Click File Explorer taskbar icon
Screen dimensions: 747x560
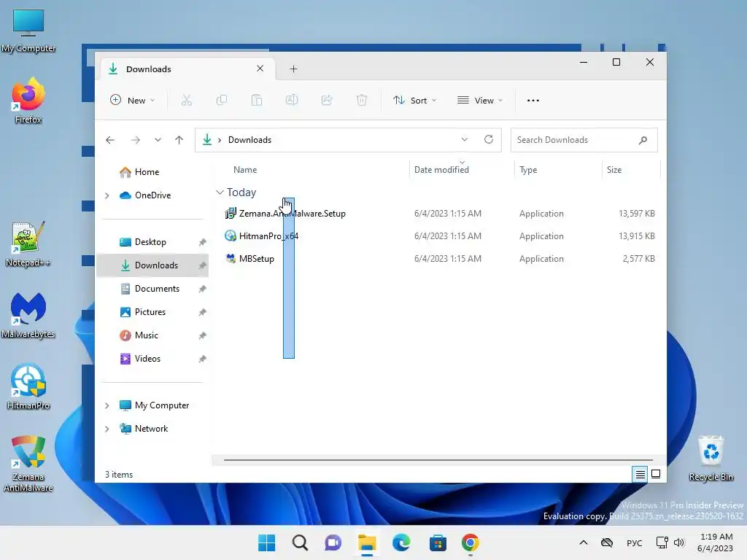coord(368,542)
